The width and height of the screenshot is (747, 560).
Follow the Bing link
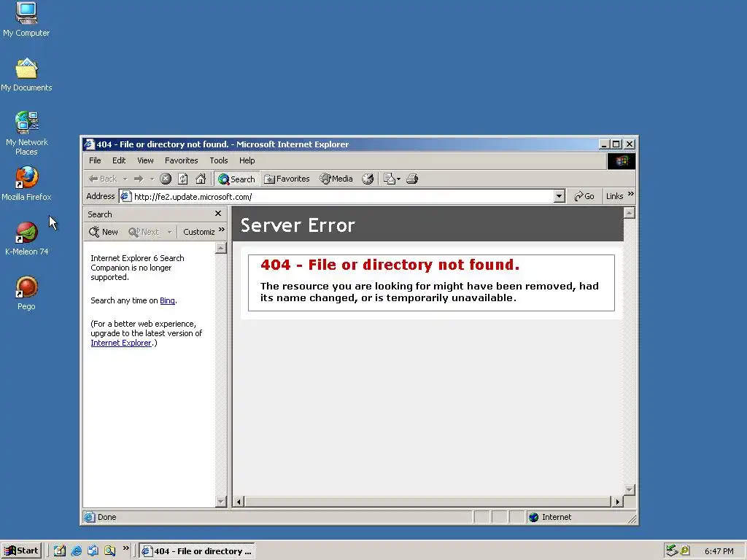(x=167, y=300)
